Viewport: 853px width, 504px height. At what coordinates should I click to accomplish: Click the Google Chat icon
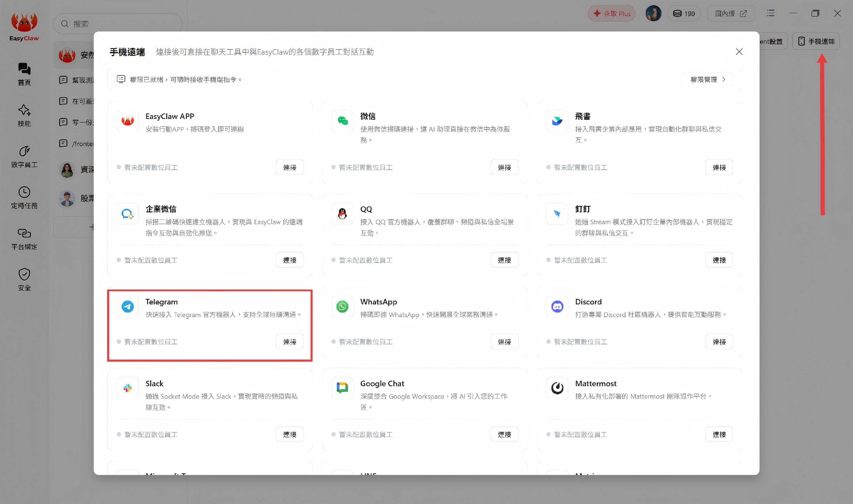click(342, 388)
